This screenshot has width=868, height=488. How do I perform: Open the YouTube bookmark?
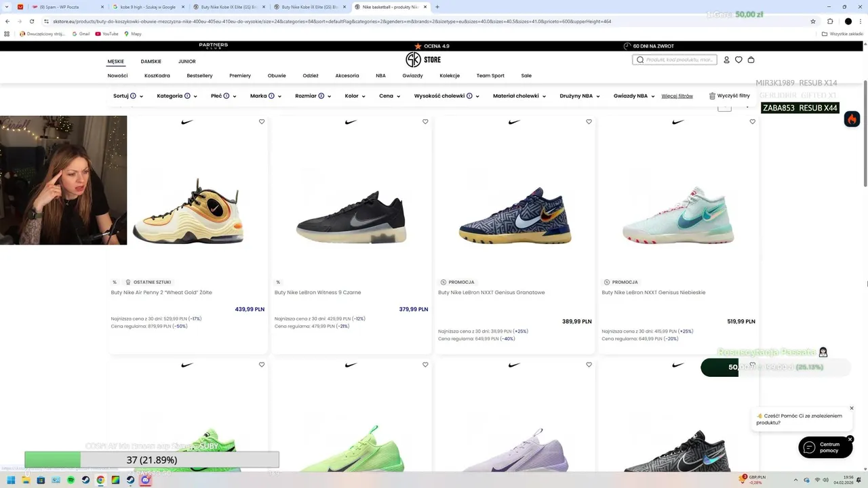(106, 34)
